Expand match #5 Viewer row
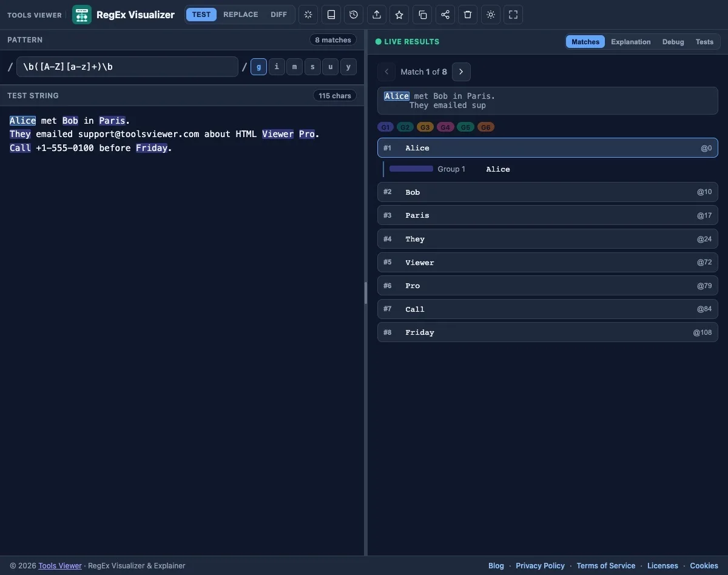This screenshot has height=575, width=728. point(548,263)
